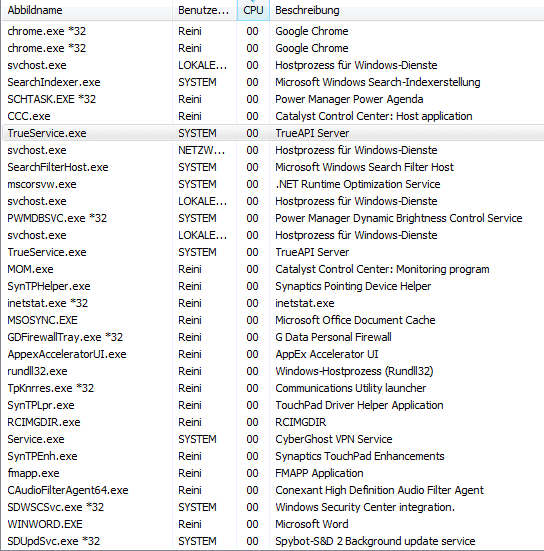Click the Microsoft Word description cell
Image resolution: width=544 pixels, height=551 pixels.
click(312, 524)
